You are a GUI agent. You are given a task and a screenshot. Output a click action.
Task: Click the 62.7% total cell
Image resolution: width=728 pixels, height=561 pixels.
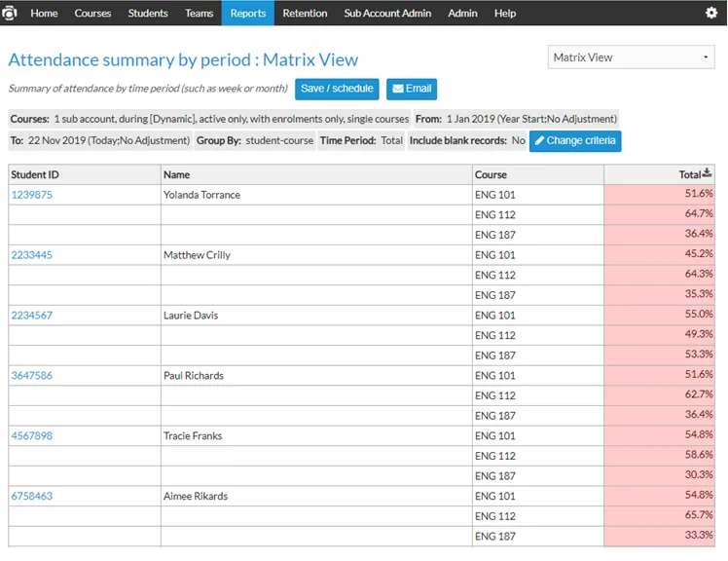[659, 395]
